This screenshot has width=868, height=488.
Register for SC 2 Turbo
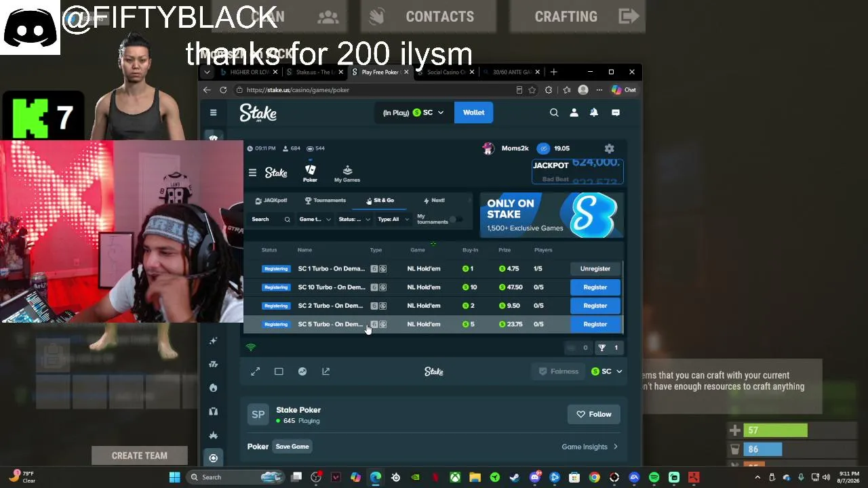pos(595,306)
